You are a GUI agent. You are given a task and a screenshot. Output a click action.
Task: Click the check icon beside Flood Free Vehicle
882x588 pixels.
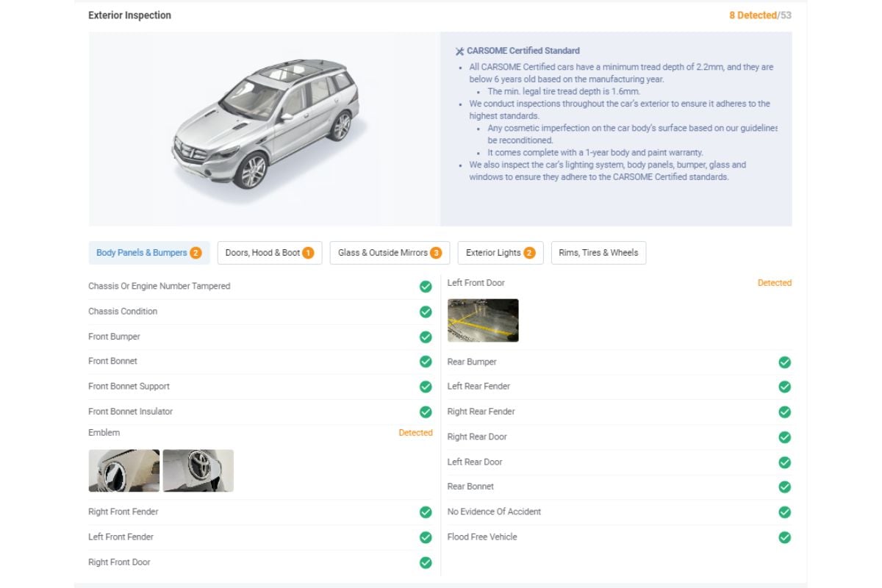click(784, 537)
